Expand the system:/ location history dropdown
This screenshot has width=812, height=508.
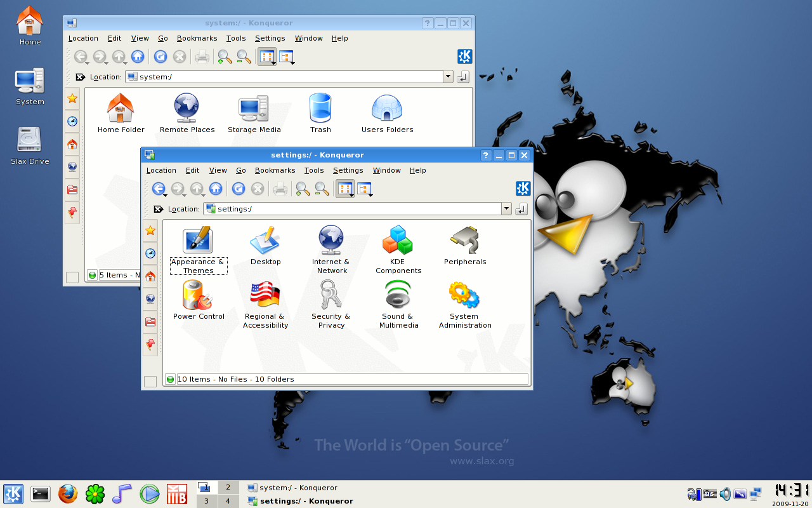coord(448,77)
